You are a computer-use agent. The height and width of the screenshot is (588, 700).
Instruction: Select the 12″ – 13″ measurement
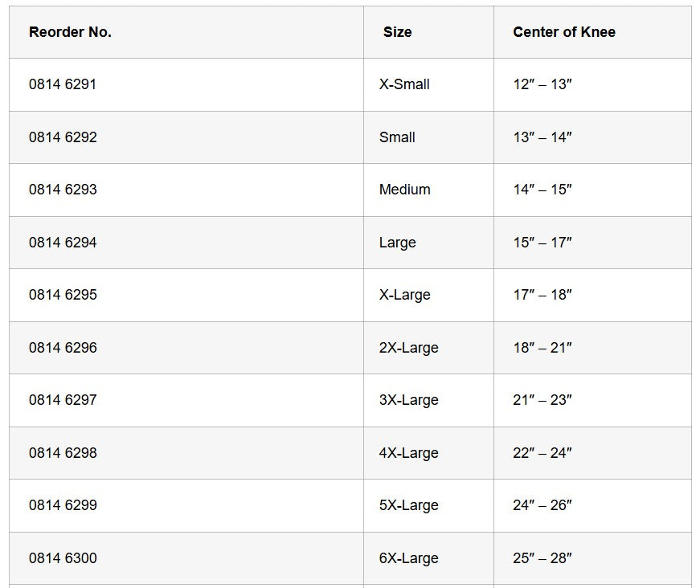pos(542,84)
